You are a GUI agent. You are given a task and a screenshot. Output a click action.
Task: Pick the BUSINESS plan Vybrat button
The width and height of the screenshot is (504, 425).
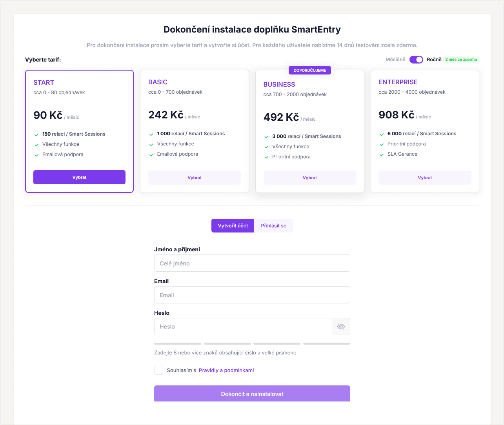click(x=309, y=178)
